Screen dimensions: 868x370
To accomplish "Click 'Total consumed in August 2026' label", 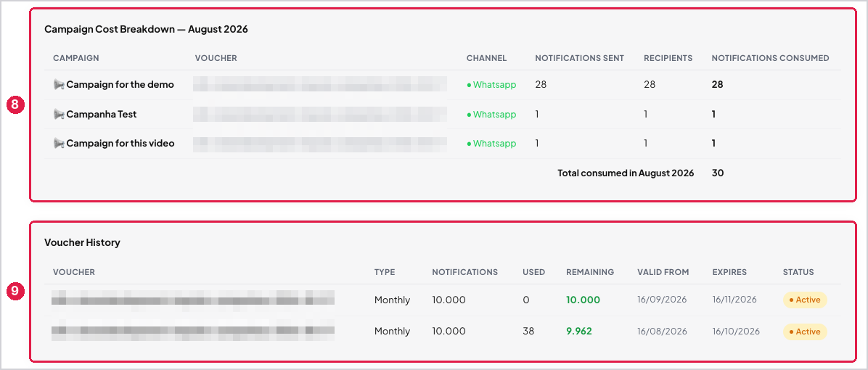I will (626, 173).
